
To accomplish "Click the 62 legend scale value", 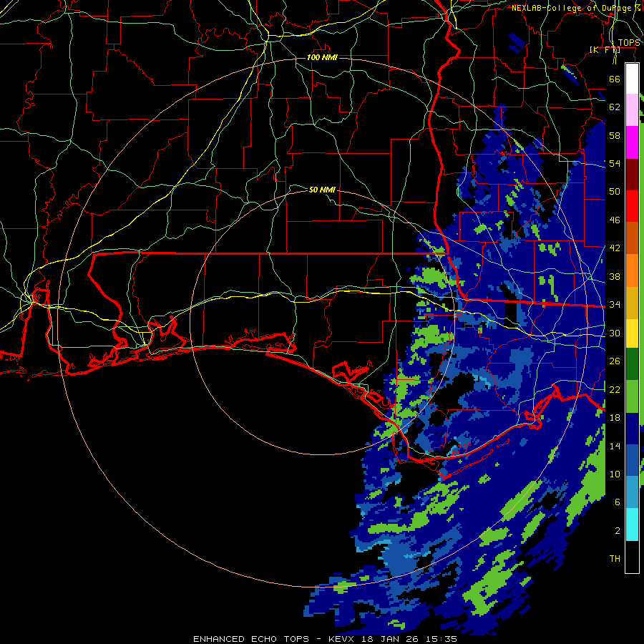I will tap(615, 107).
